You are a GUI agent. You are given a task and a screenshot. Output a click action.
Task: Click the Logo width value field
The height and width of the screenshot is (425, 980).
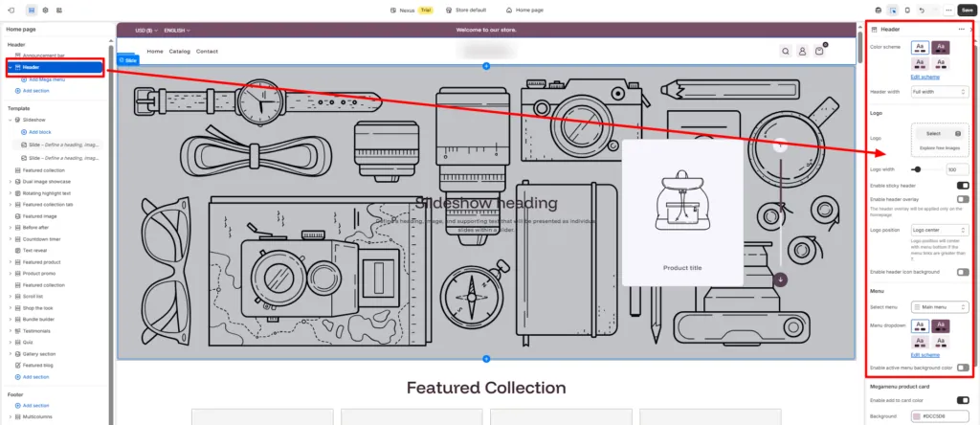point(957,169)
